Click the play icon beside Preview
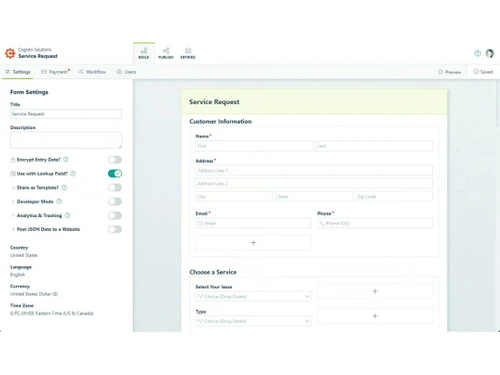The height and width of the screenshot is (375, 500). tap(441, 72)
